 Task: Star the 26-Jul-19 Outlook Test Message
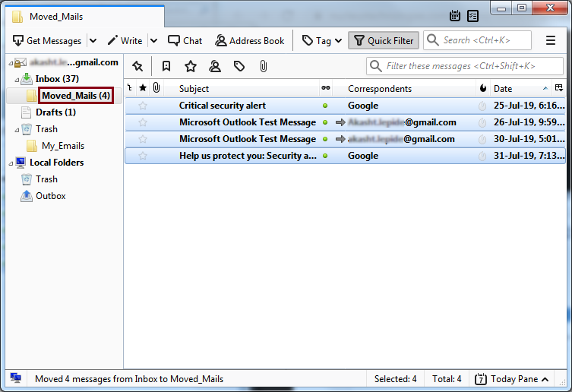[x=143, y=122]
